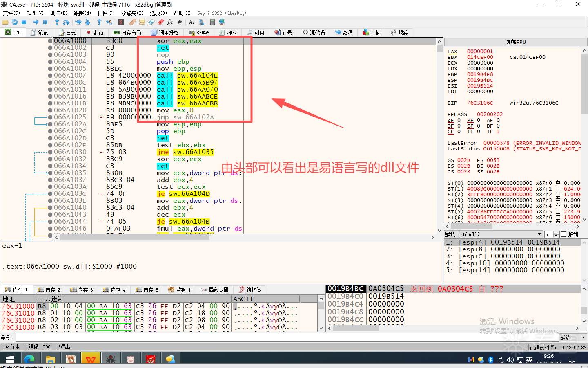Switch to the 断点 tab
588x368 pixels.
coord(95,33)
